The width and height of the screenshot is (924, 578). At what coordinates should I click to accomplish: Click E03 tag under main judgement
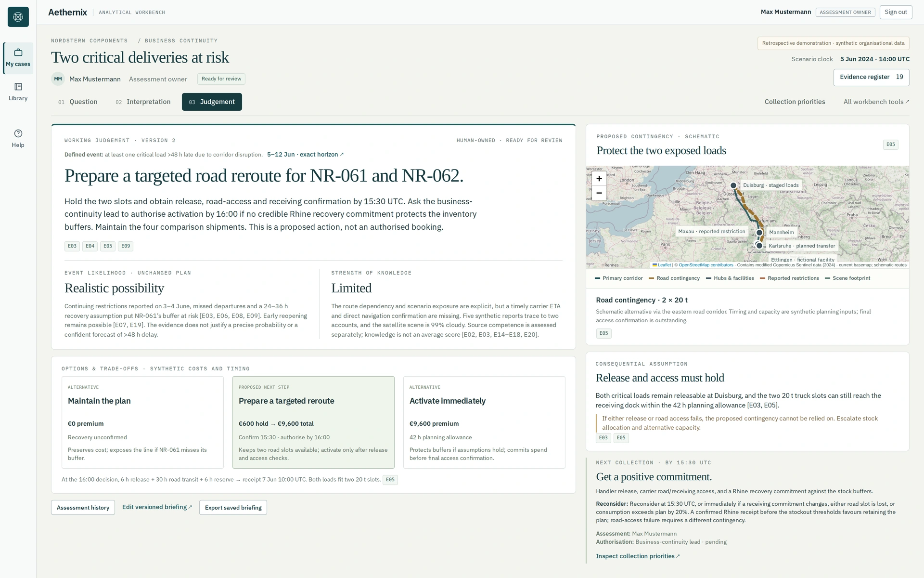(72, 246)
